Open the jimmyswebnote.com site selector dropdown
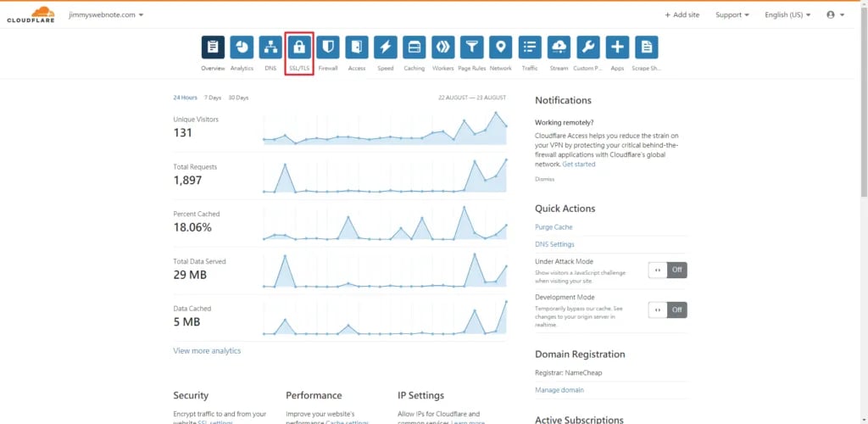Screen dimensions: 868x424 point(106,15)
